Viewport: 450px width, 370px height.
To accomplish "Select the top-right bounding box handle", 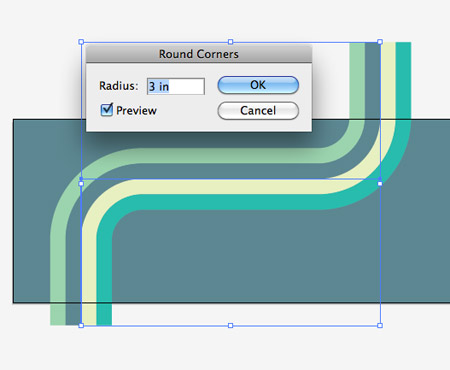I will coord(380,42).
